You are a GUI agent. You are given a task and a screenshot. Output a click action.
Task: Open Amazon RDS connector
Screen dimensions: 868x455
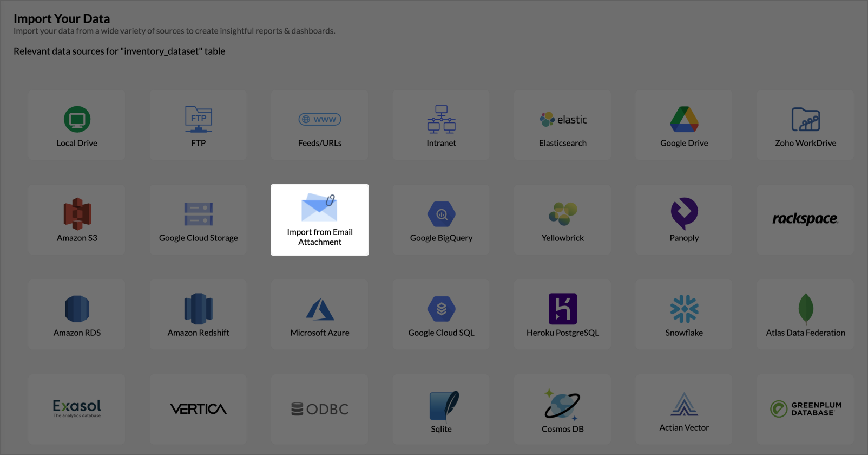77,315
